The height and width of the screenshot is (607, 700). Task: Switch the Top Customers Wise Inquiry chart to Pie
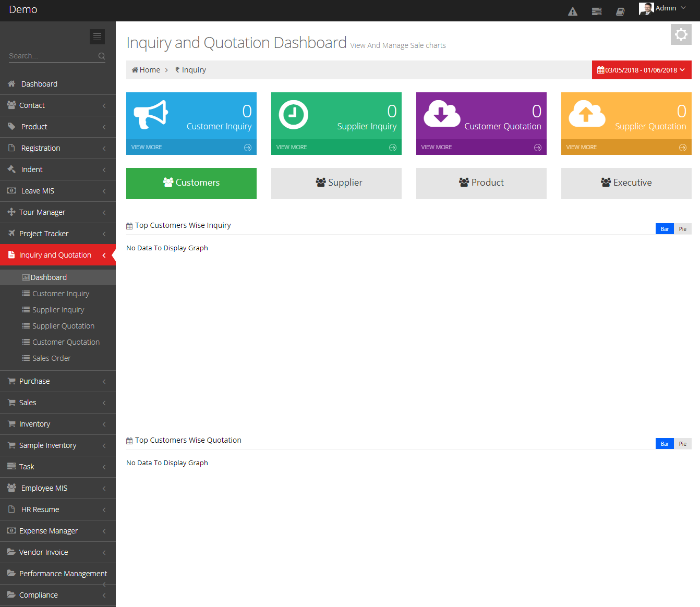click(682, 228)
